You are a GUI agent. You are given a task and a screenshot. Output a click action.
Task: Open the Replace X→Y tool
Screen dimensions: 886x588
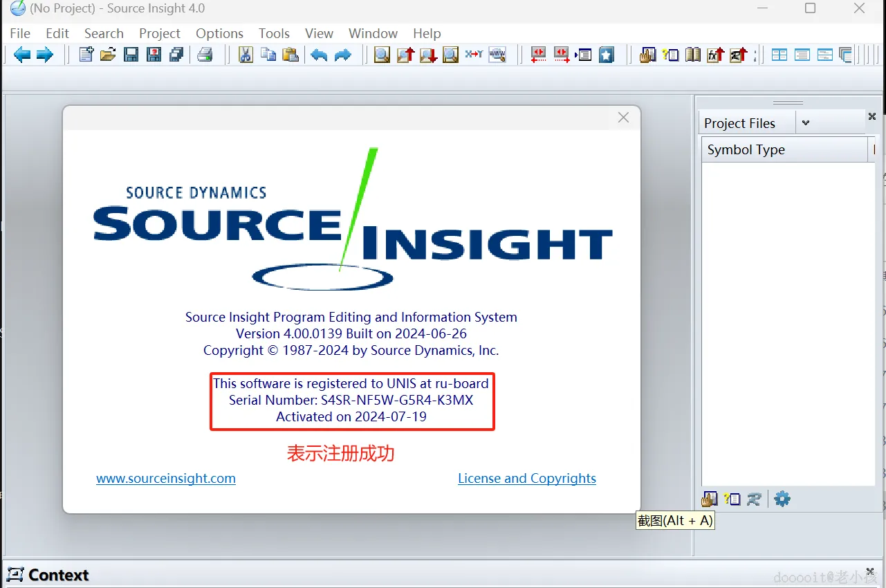click(474, 55)
